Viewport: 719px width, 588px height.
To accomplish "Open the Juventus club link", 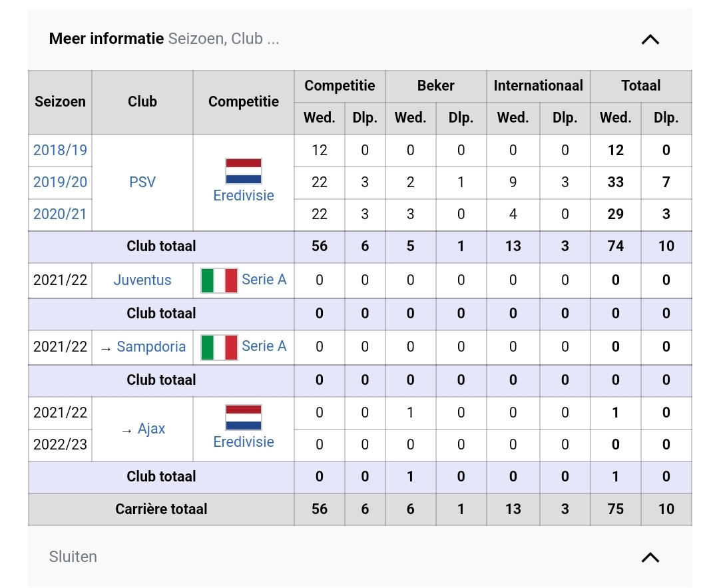I will 142,280.
